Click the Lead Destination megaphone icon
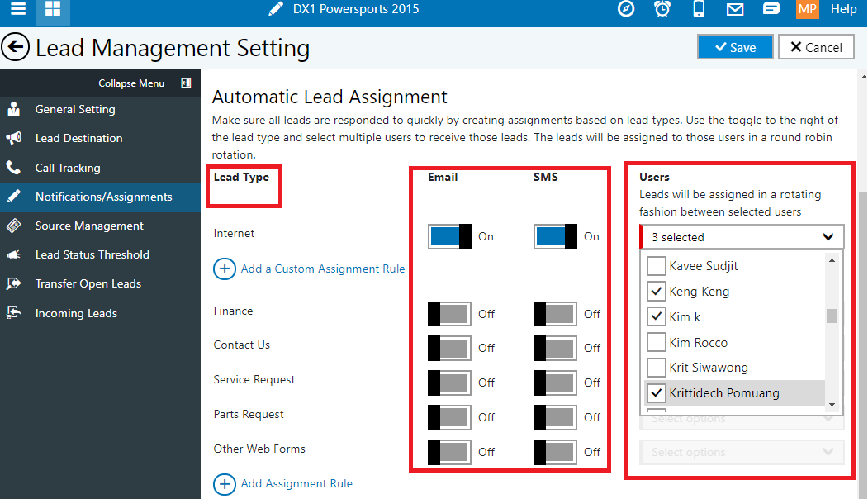The height and width of the screenshot is (499, 868). (x=14, y=138)
